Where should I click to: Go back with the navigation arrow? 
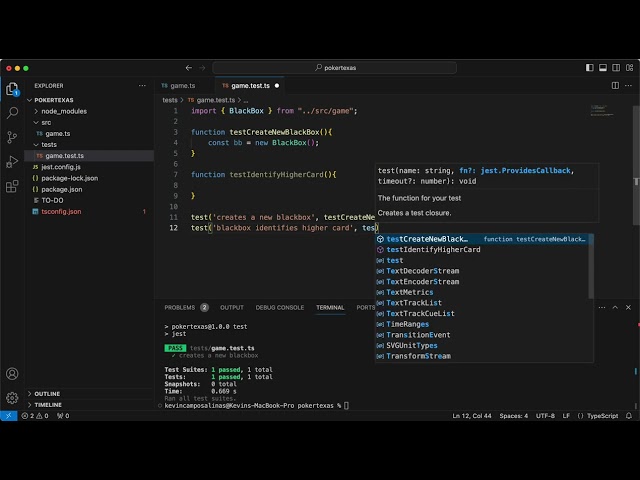189,68
